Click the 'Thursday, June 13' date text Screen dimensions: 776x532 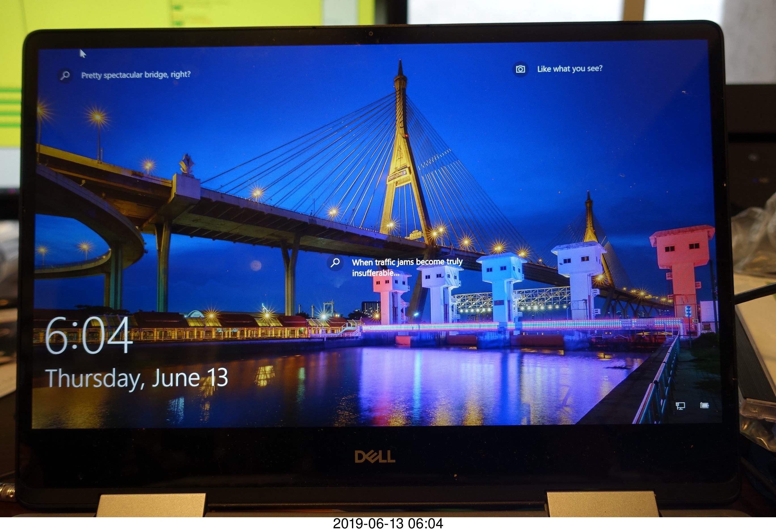click(137, 379)
